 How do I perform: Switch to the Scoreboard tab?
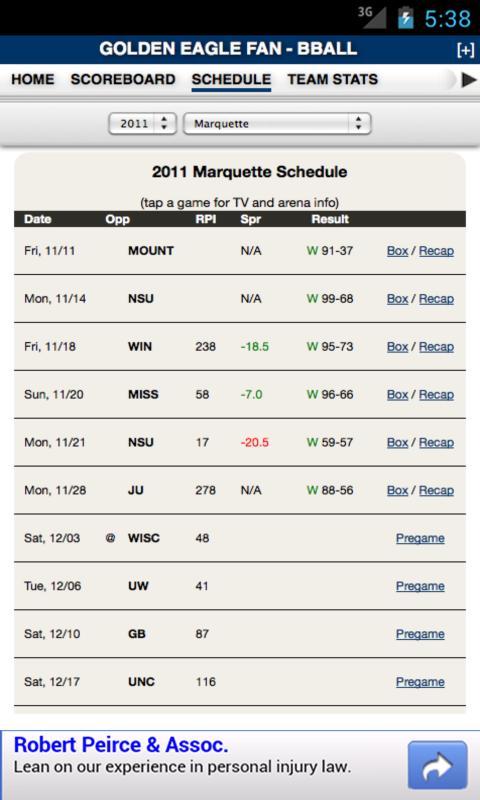[123, 80]
